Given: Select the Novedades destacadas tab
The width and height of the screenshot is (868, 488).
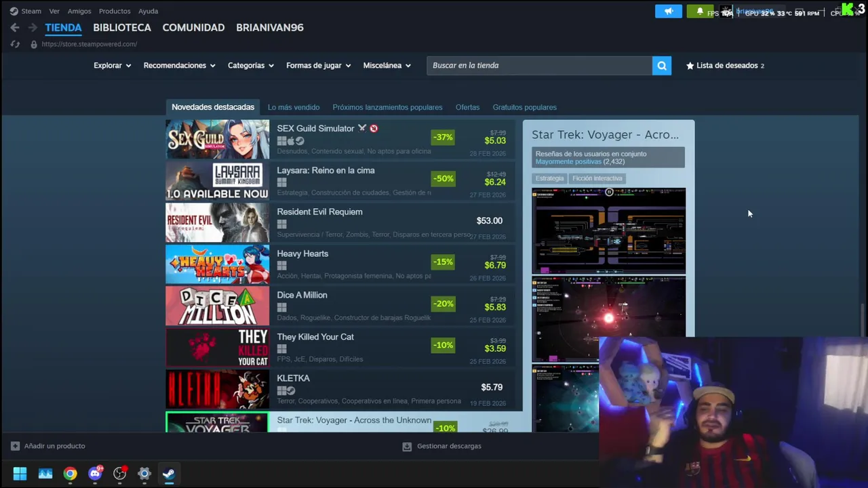Looking at the screenshot, I should [213, 107].
